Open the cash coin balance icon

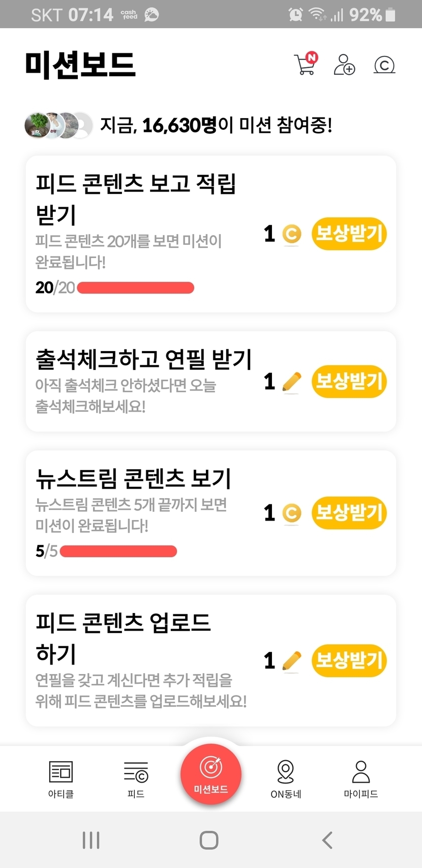click(x=384, y=65)
